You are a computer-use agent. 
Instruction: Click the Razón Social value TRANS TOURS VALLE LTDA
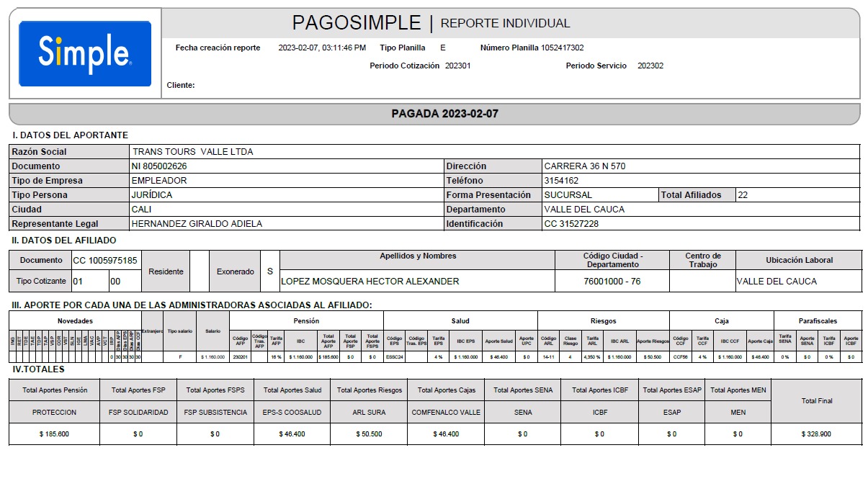tap(193, 152)
